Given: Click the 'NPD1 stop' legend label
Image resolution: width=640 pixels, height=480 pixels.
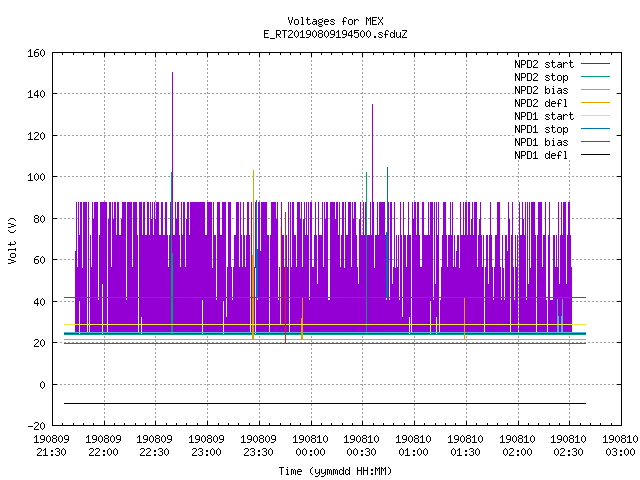Looking at the screenshot, I should 541,129.
